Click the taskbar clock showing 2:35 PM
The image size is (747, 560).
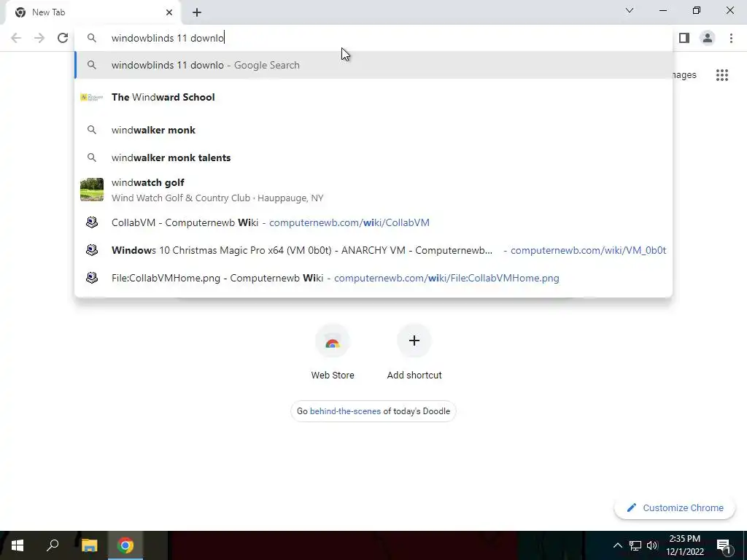[684, 545]
